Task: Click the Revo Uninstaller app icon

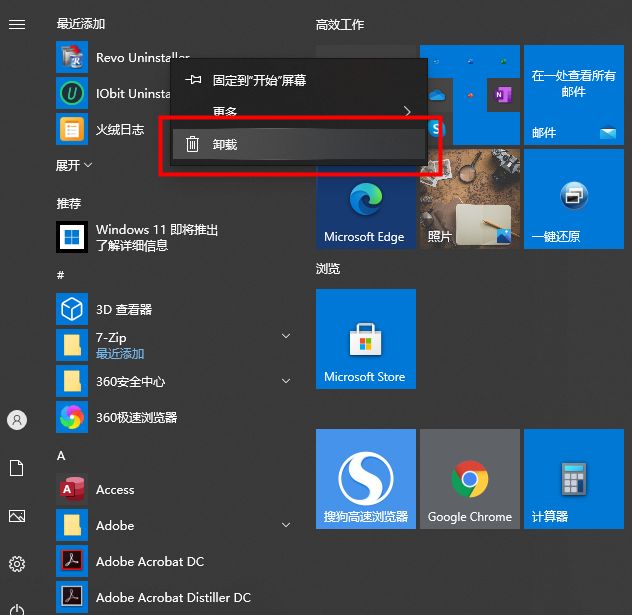Action: coord(72,57)
